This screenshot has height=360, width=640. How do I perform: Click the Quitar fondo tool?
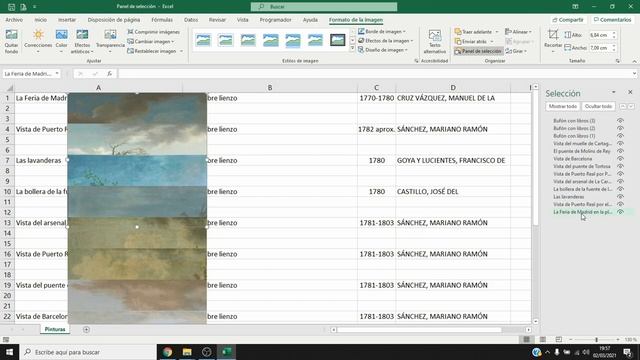[11, 41]
